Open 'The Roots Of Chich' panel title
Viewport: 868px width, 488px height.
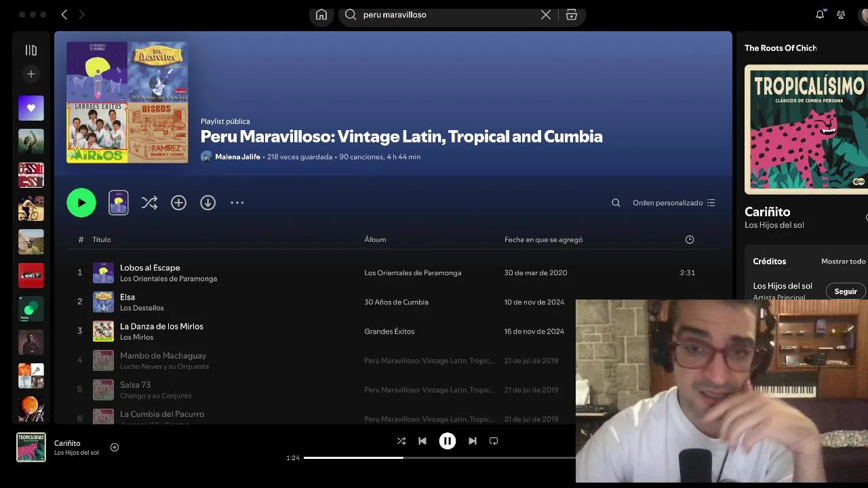tap(781, 48)
